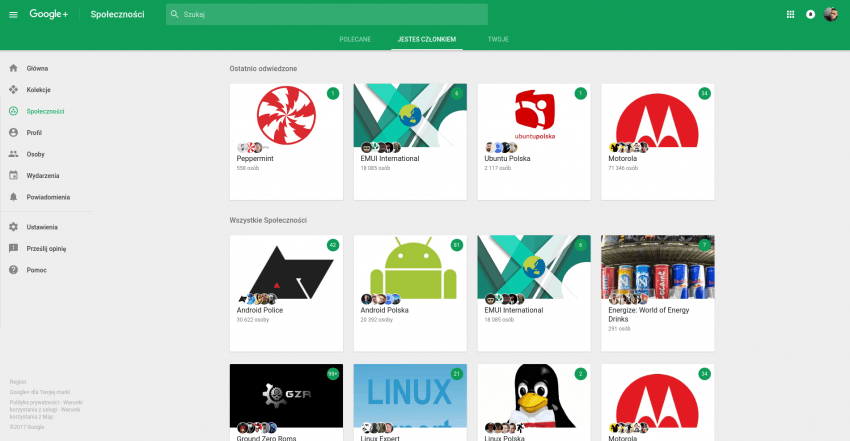Open the Region footer link
This screenshot has width=850, height=441.
(18, 382)
